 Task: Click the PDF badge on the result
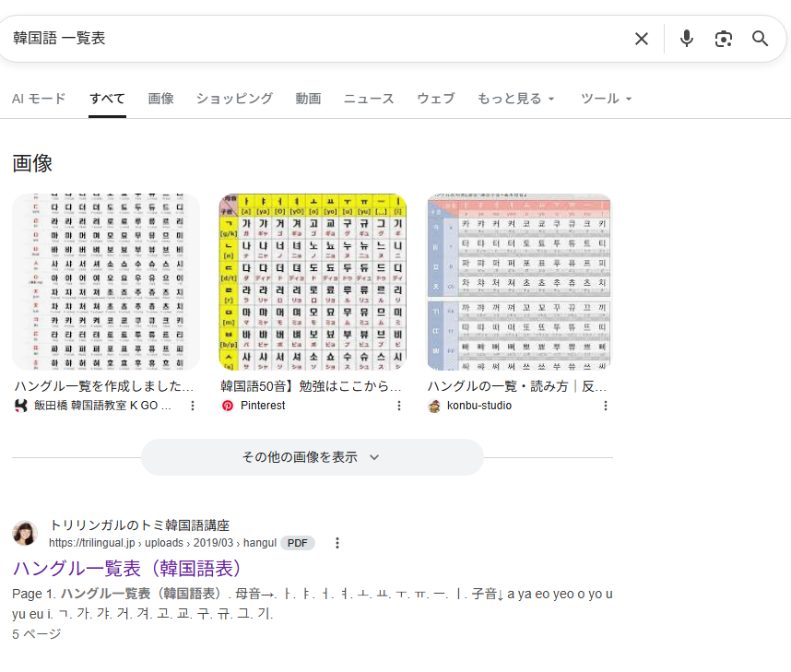pyautogui.click(x=298, y=543)
